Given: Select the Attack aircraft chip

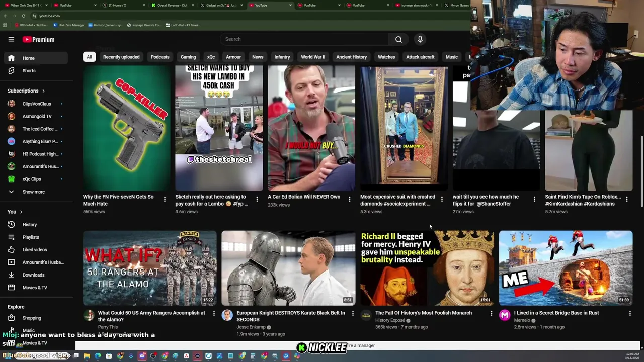Looking at the screenshot, I should coord(420,57).
